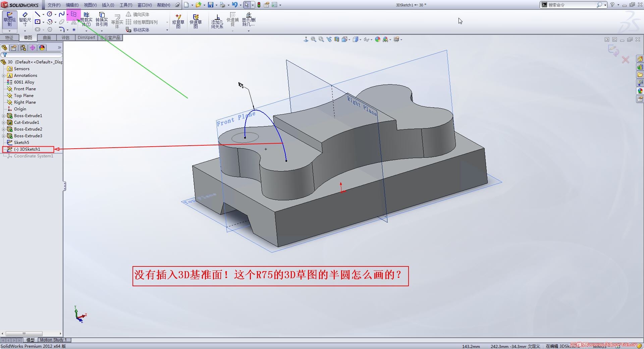Select the Sketch Fillet tool
Viewport: 644px width, 349px height.
coord(62,30)
